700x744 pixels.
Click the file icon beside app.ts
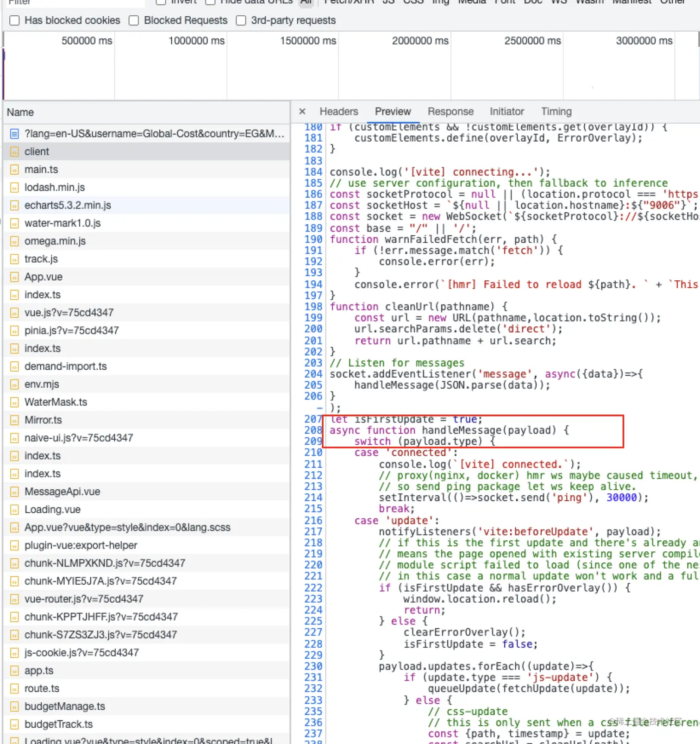(14, 671)
